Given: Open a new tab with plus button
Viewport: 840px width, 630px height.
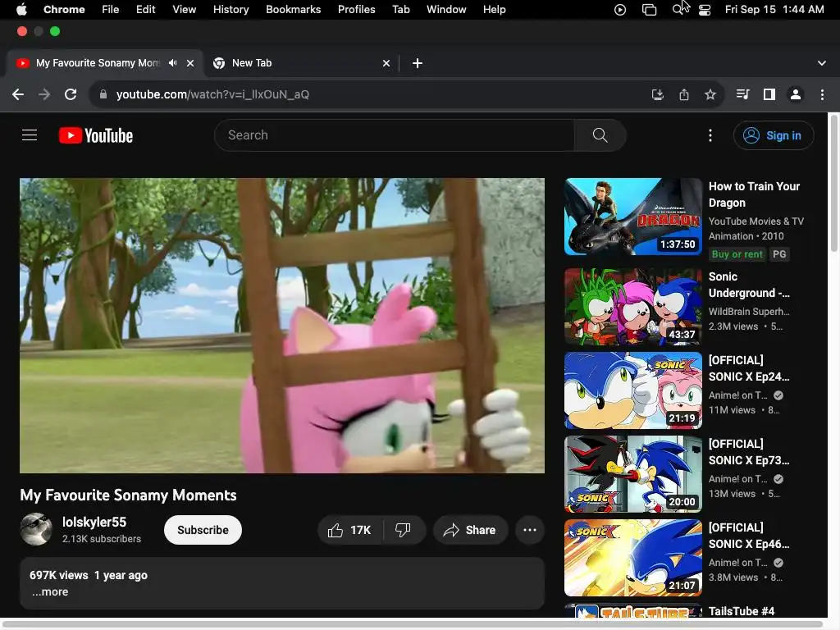Looking at the screenshot, I should click(418, 63).
